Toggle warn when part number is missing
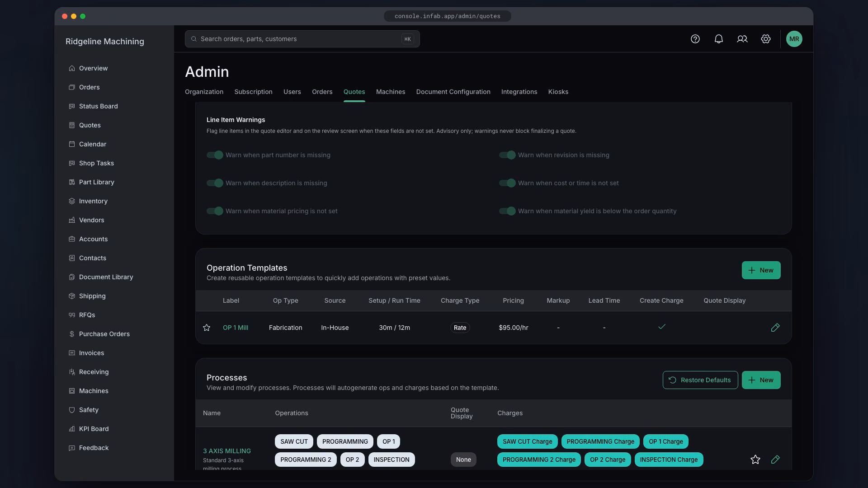The height and width of the screenshot is (488, 868). tap(215, 155)
